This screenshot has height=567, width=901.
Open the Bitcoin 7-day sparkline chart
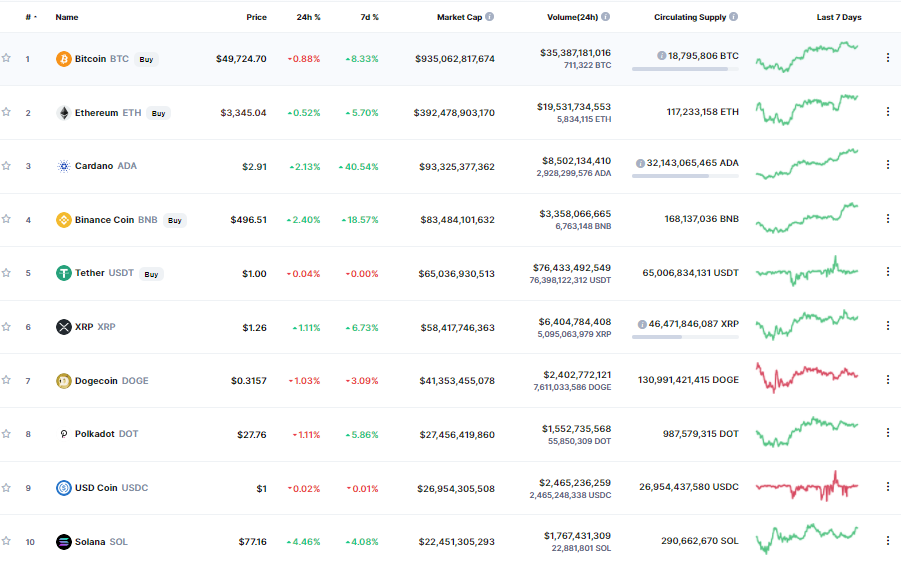click(807, 56)
